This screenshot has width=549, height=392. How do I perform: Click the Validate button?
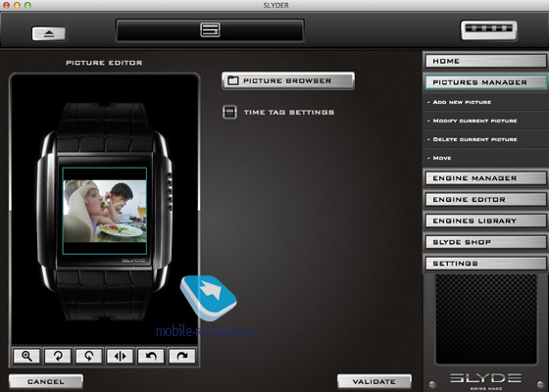(374, 381)
